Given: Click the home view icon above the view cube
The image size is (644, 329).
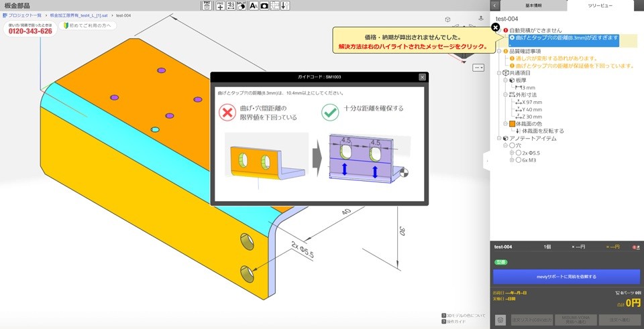Looking at the screenshot, I should pos(480,18).
